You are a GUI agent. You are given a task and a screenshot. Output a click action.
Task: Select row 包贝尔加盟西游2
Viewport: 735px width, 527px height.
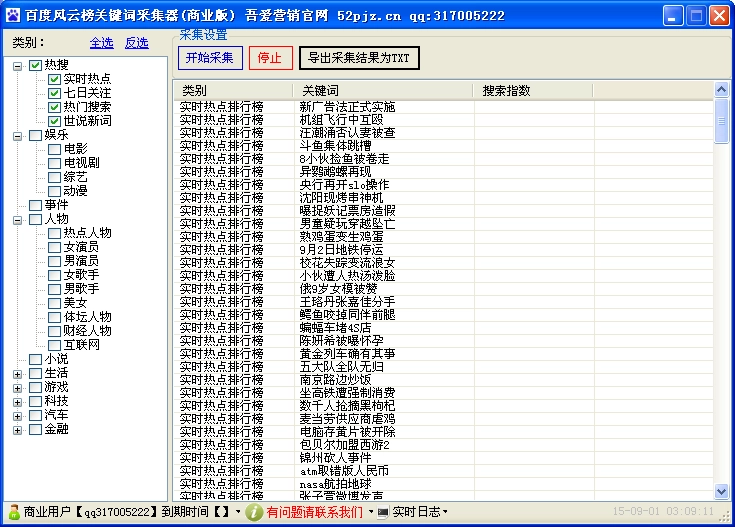443,445
